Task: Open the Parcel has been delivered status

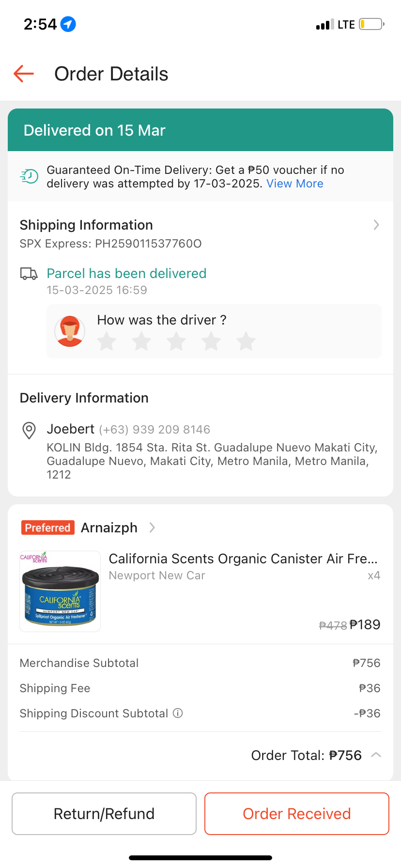Action: pos(126,274)
